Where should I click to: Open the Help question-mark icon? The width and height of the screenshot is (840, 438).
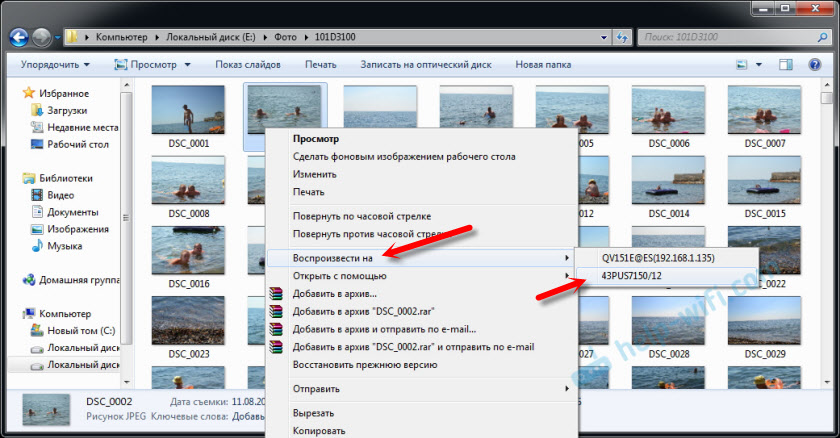(x=815, y=65)
